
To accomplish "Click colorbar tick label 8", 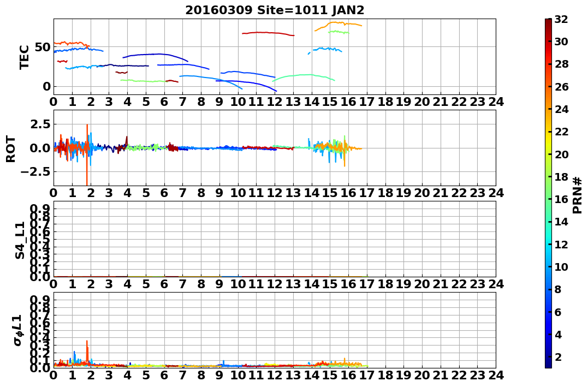I will pyautogui.click(x=557, y=289).
